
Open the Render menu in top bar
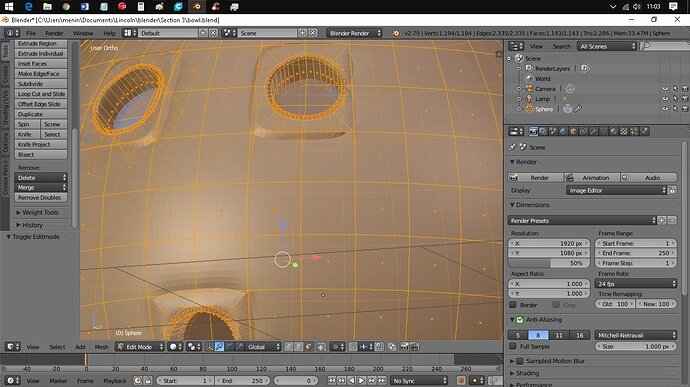point(54,33)
